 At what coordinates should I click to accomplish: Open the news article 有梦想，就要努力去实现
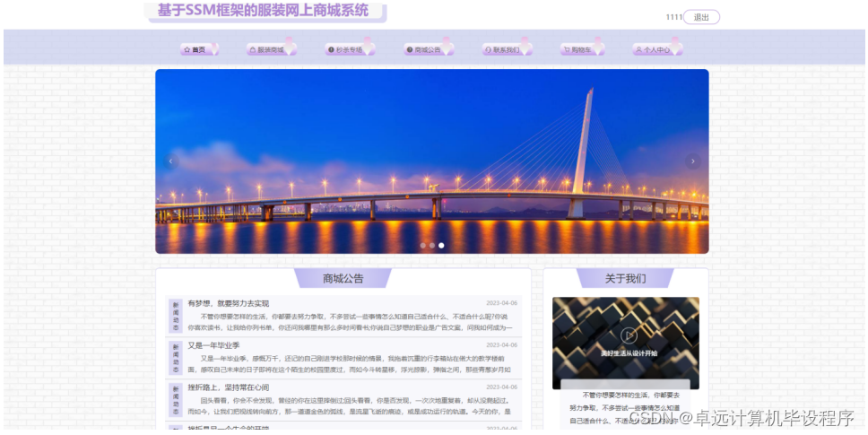[x=228, y=303]
